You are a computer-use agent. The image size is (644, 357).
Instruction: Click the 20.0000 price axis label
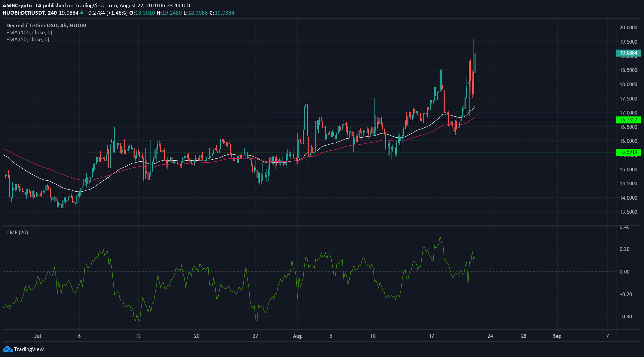(628, 28)
